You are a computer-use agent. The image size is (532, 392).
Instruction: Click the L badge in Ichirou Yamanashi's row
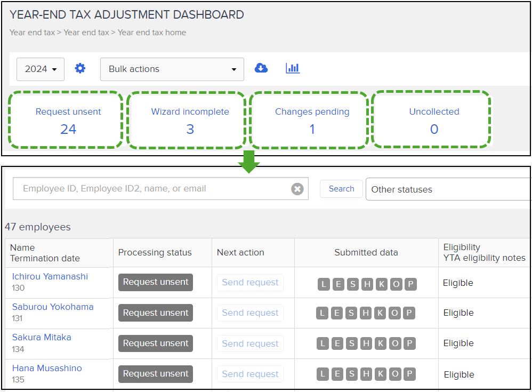click(324, 284)
